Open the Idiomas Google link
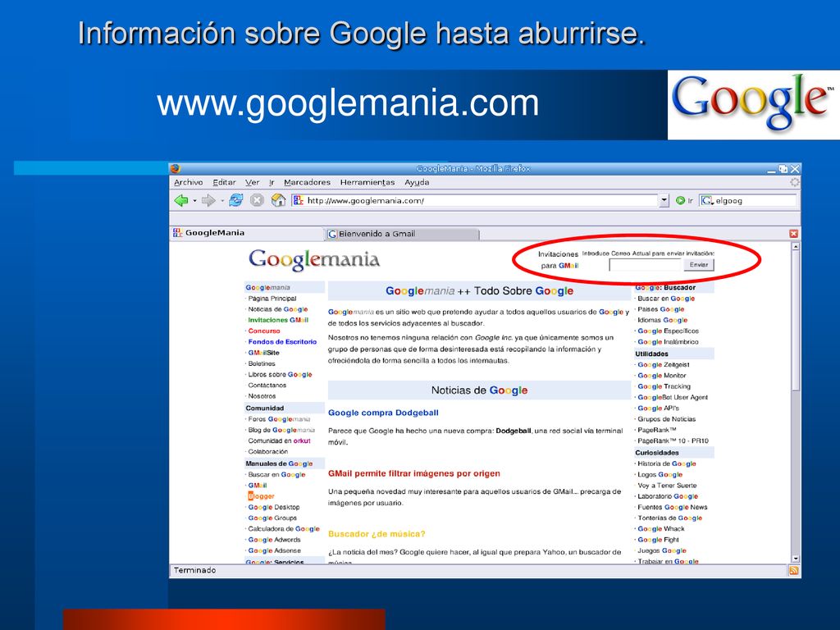 (x=662, y=321)
